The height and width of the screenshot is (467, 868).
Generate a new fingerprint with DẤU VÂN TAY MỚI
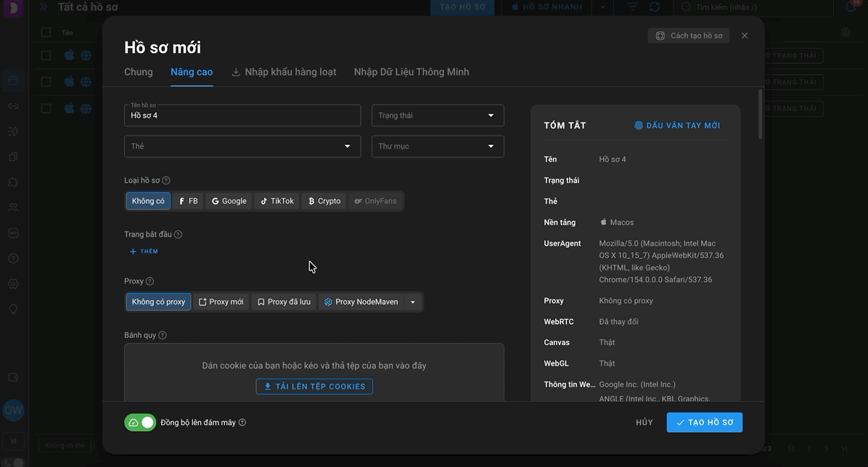(677, 125)
